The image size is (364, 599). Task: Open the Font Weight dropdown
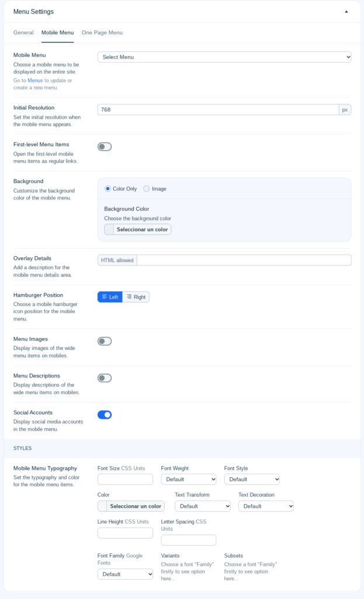[189, 479]
